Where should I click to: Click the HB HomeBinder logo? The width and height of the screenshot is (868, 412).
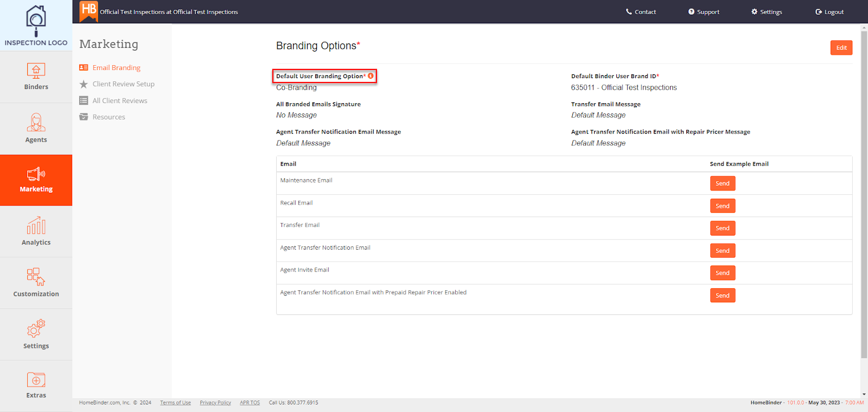pos(88,11)
